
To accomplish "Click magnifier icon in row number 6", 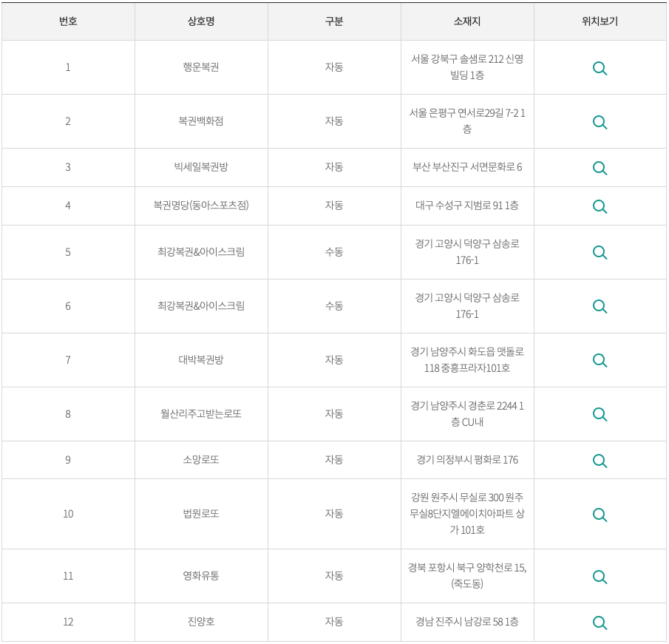I will (600, 306).
